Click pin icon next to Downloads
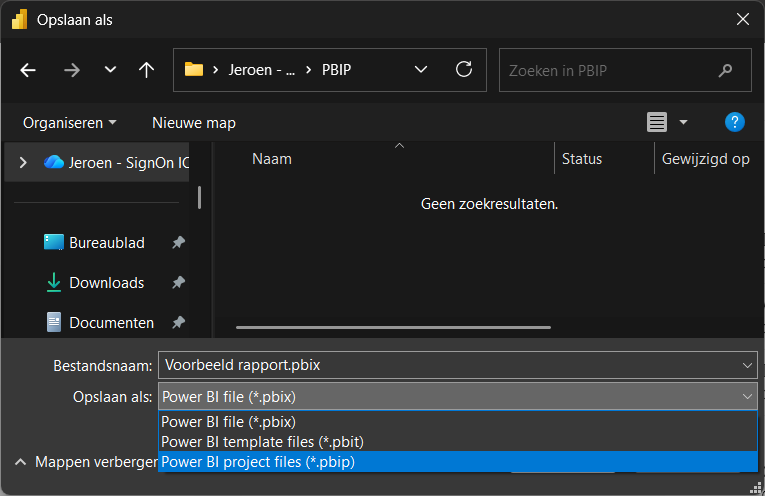Image resolution: width=765 pixels, height=496 pixels. click(x=179, y=282)
